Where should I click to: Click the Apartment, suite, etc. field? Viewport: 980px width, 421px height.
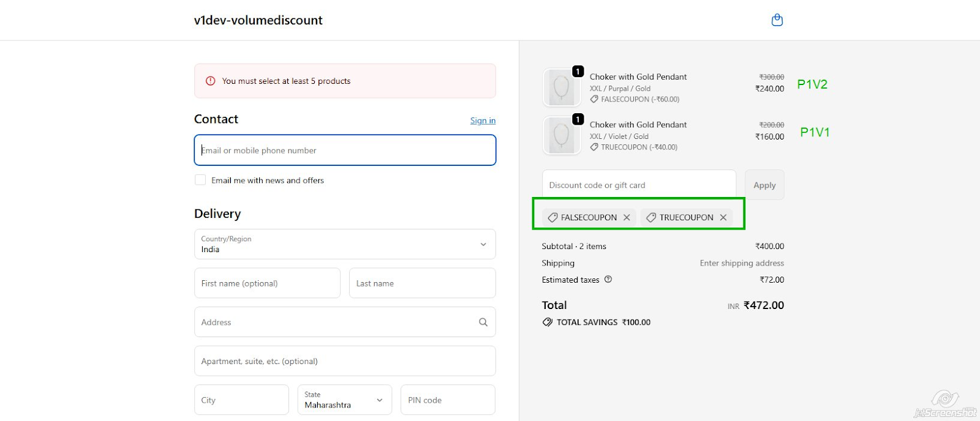coord(345,362)
